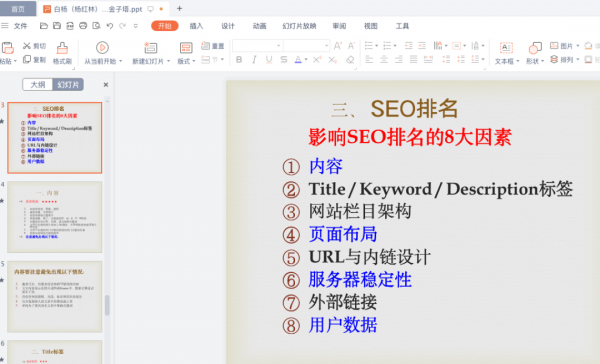Image resolution: width=600 pixels, height=364 pixels.
Task: Reset the slide with 重置
Action: [x=213, y=46]
